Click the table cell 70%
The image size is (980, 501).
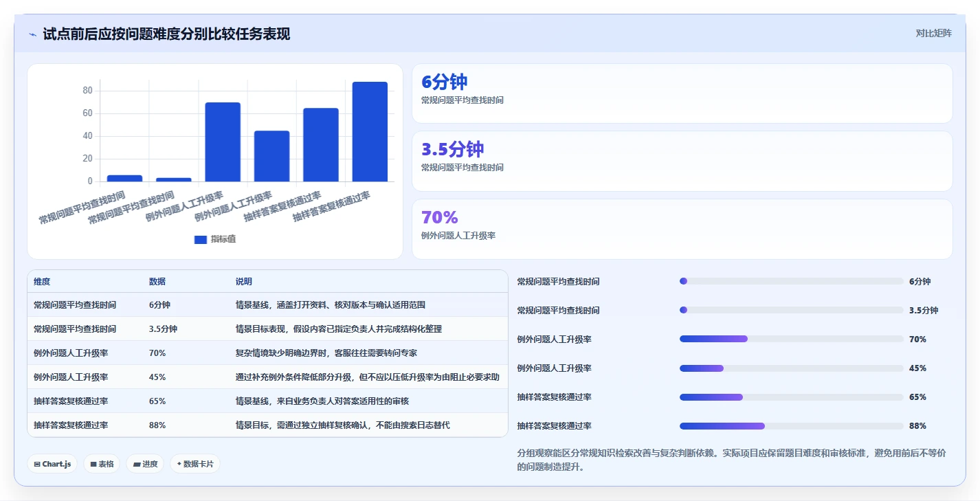pos(157,353)
